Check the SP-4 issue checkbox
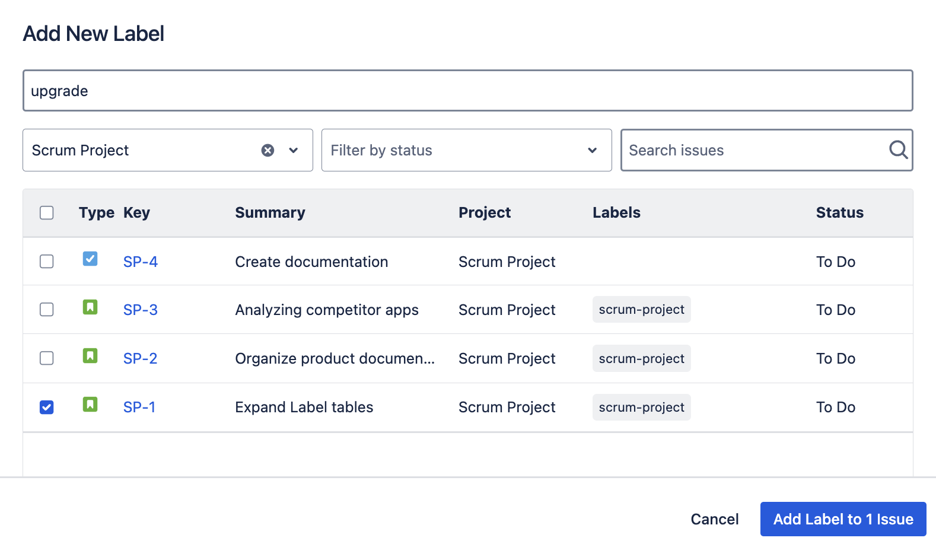936x560 pixels. click(47, 262)
